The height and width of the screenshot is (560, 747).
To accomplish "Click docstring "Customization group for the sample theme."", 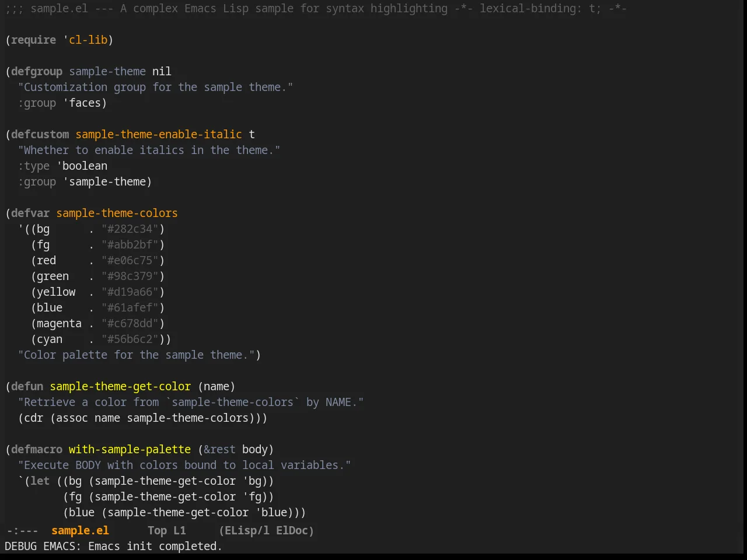I will pos(155,87).
